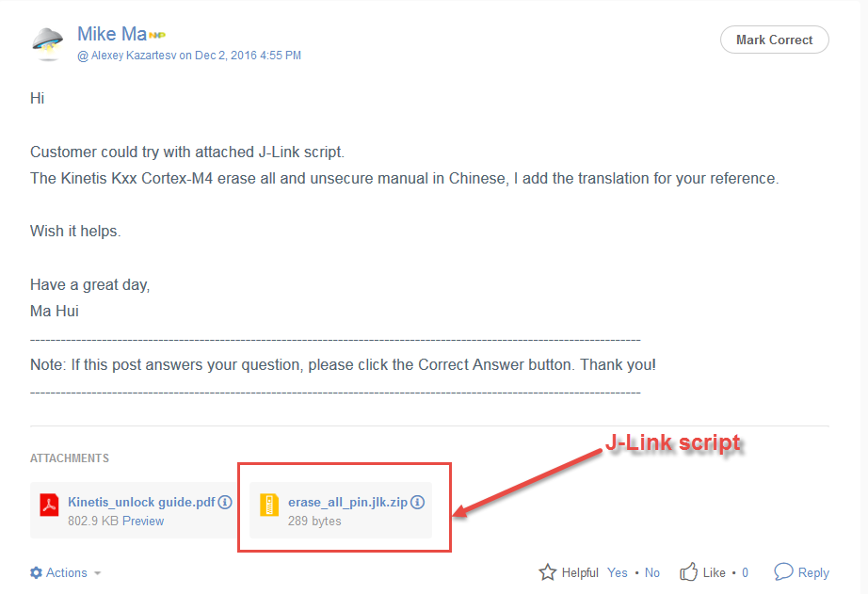868x594 pixels.
Task: Click the Reply text link
Action: coord(813,572)
